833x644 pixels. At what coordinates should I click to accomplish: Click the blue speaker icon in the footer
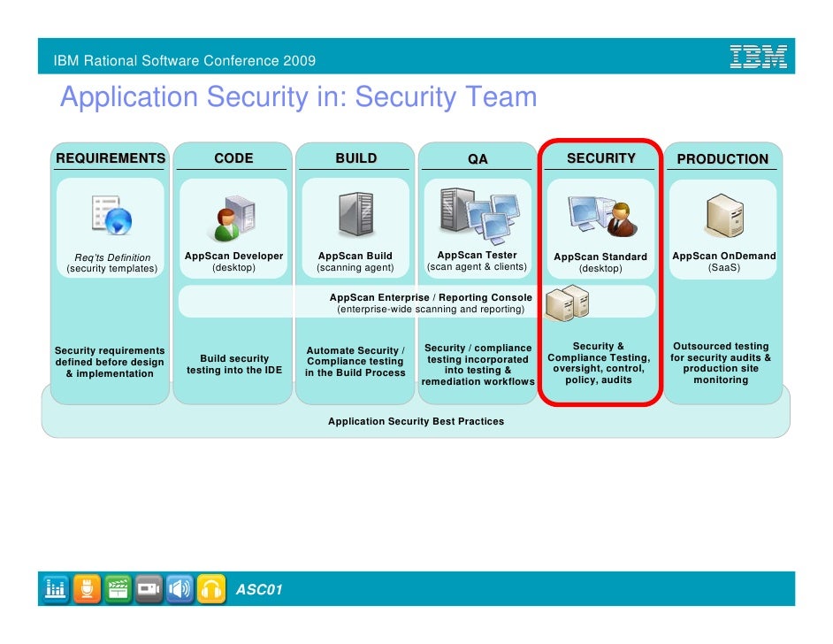pos(180,589)
